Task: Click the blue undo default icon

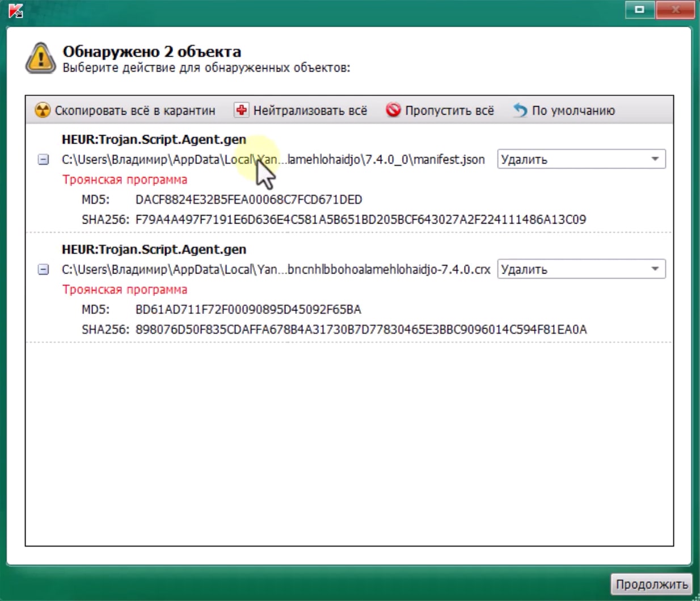Action: pos(520,110)
